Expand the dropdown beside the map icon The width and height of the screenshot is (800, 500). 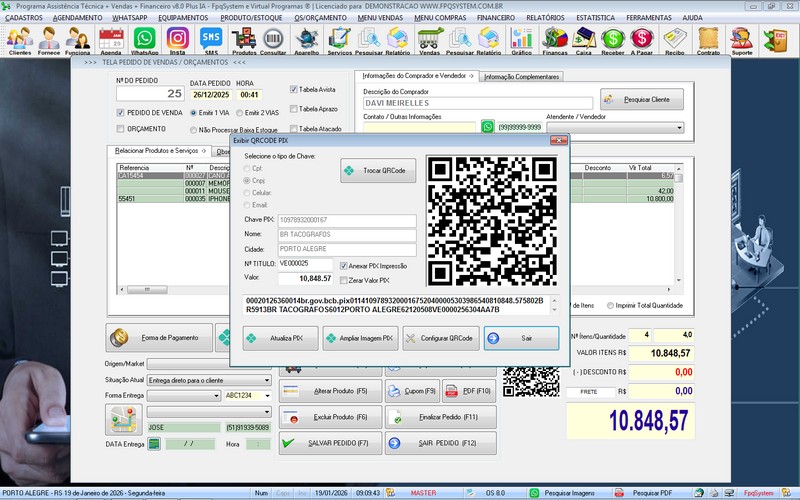click(267, 412)
